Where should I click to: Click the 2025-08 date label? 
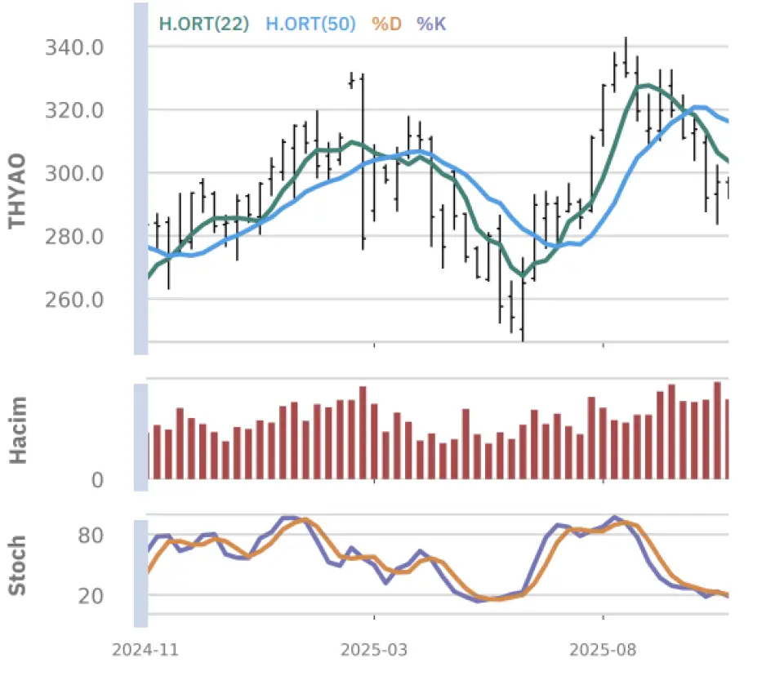click(x=603, y=651)
